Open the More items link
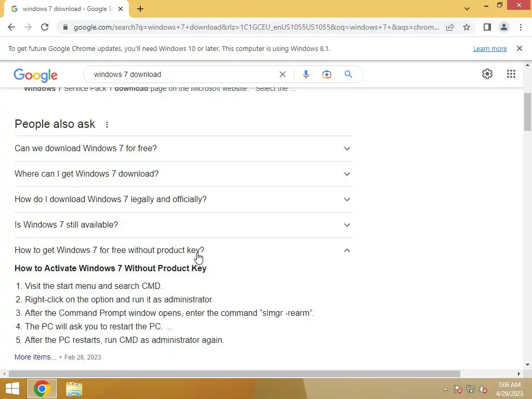532x399 pixels. (x=35, y=357)
